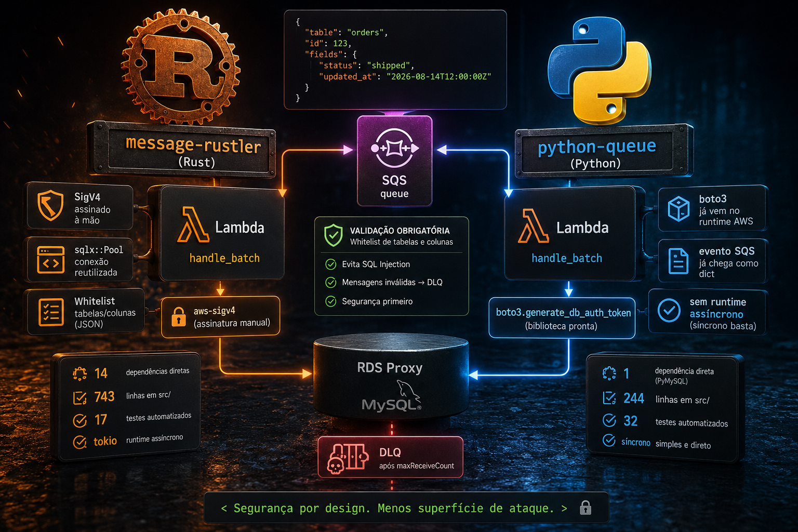Click the 743 line count value
The height and width of the screenshot is (532, 798).
[104, 397]
